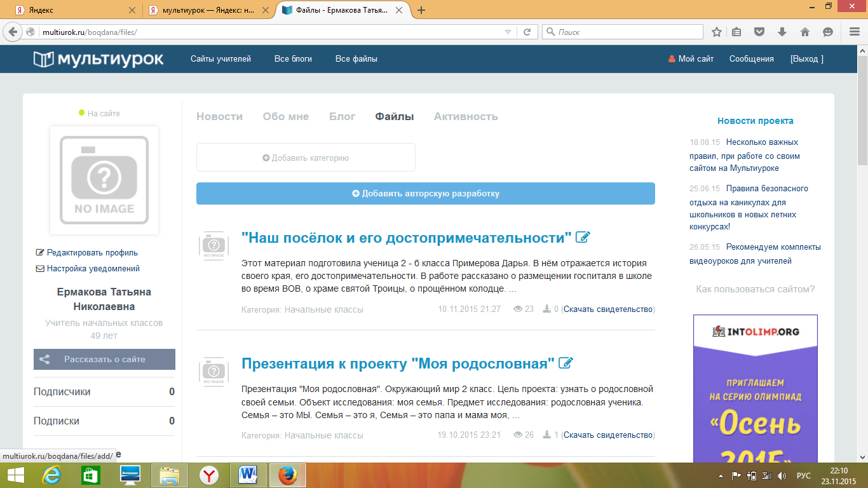The width and height of the screenshot is (868, 488).
Task: Click the smiley chat icon in toolbar
Action: click(828, 32)
